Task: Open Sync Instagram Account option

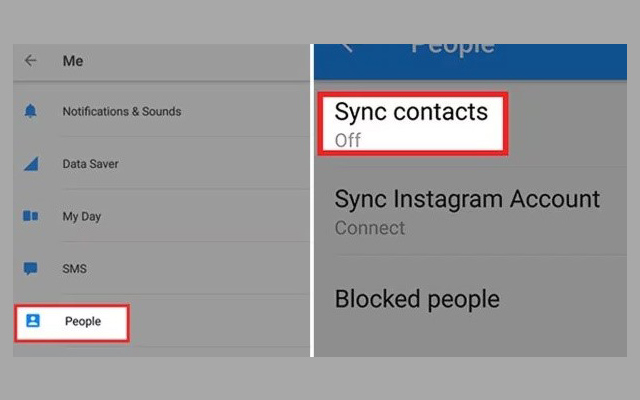Action: click(467, 198)
